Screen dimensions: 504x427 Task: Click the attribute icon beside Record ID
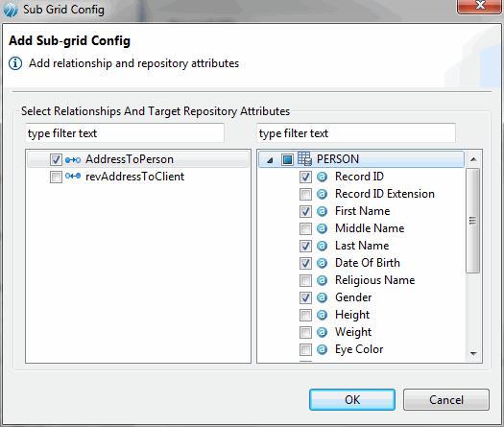point(322,177)
